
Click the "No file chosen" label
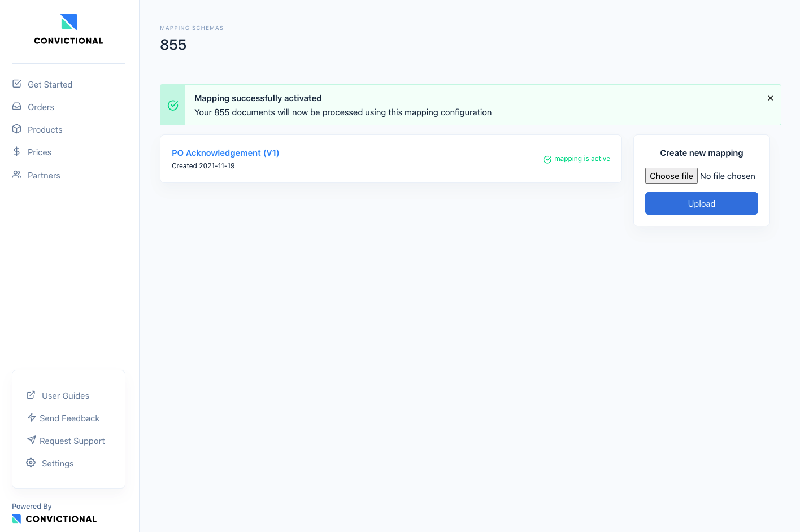[728, 176]
